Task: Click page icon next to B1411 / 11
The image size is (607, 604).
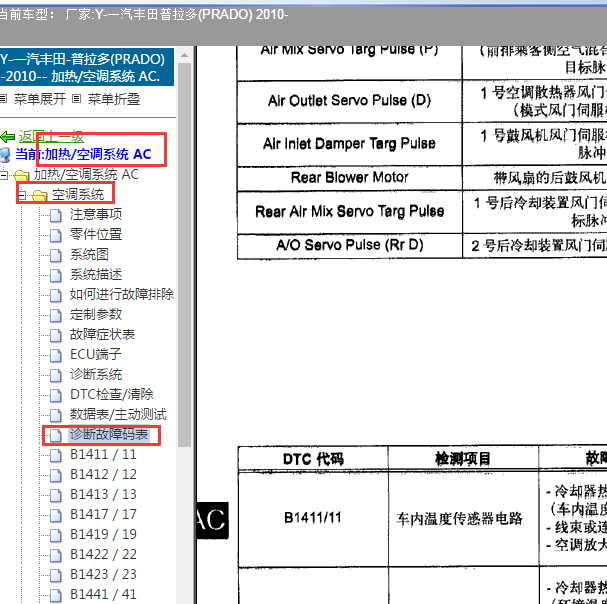Action: pyautogui.click(x=56, y=455)
